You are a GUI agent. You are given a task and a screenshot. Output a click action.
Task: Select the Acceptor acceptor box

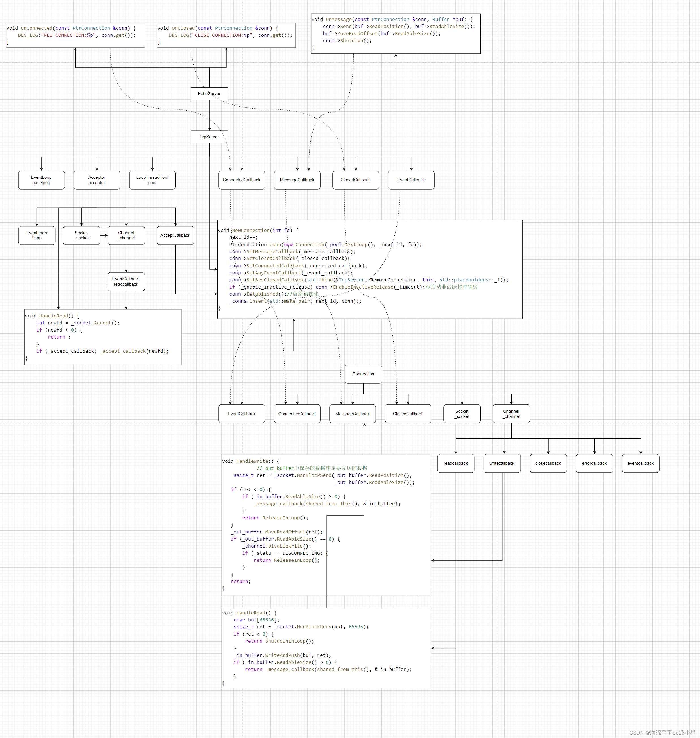pyautogui.click(x=97, y=180)
